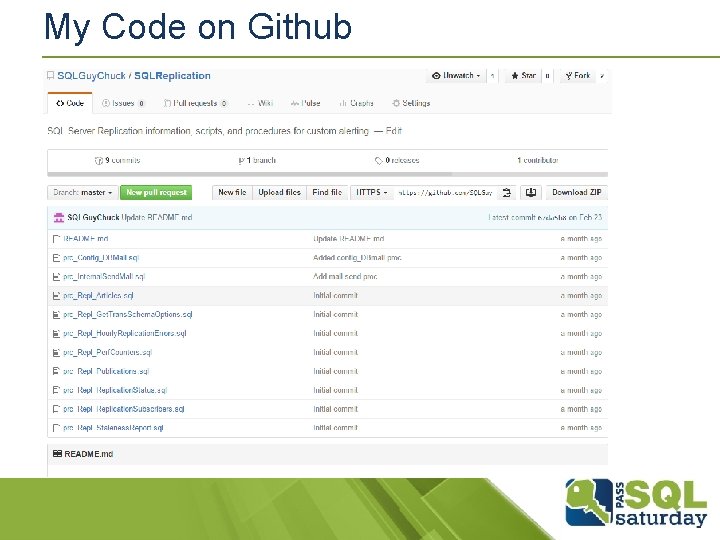
Task: Copy clone URL to clipboard icon
Action: click(506, 192)
